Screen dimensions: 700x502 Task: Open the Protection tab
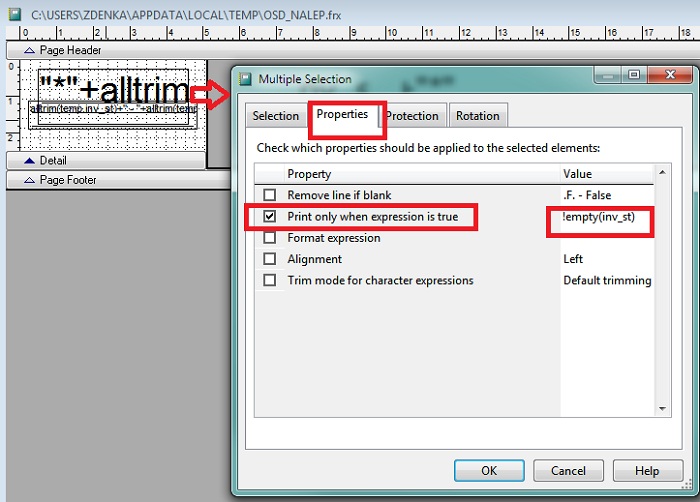[x=412, y=116]
